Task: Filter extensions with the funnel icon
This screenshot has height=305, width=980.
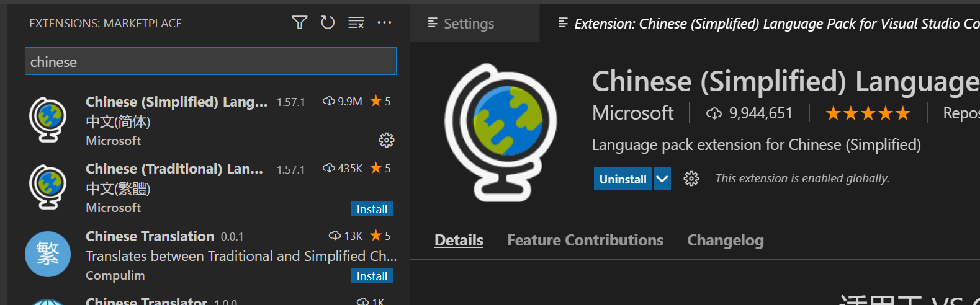Action: tap(300, 23)
